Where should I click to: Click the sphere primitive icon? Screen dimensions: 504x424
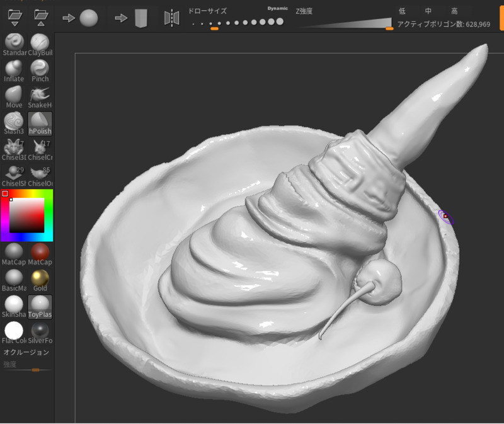89,18
